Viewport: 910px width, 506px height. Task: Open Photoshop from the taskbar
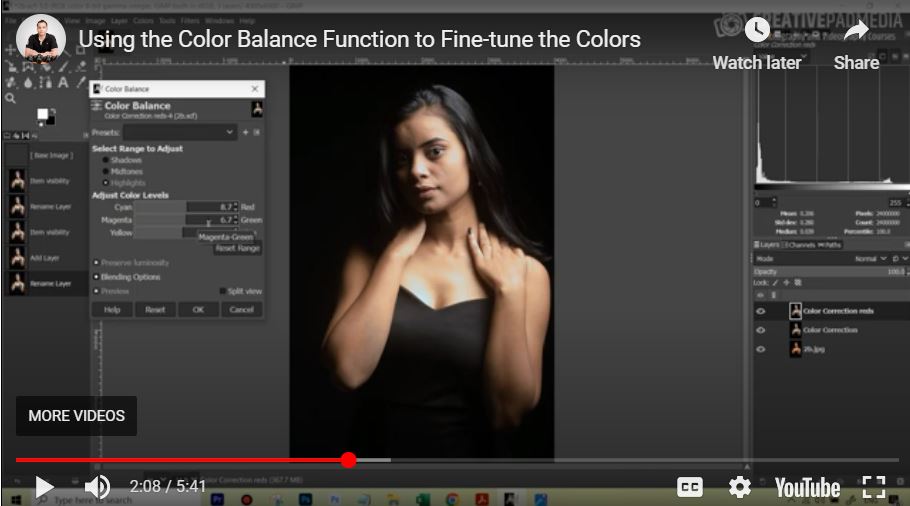tap(306, 500)
